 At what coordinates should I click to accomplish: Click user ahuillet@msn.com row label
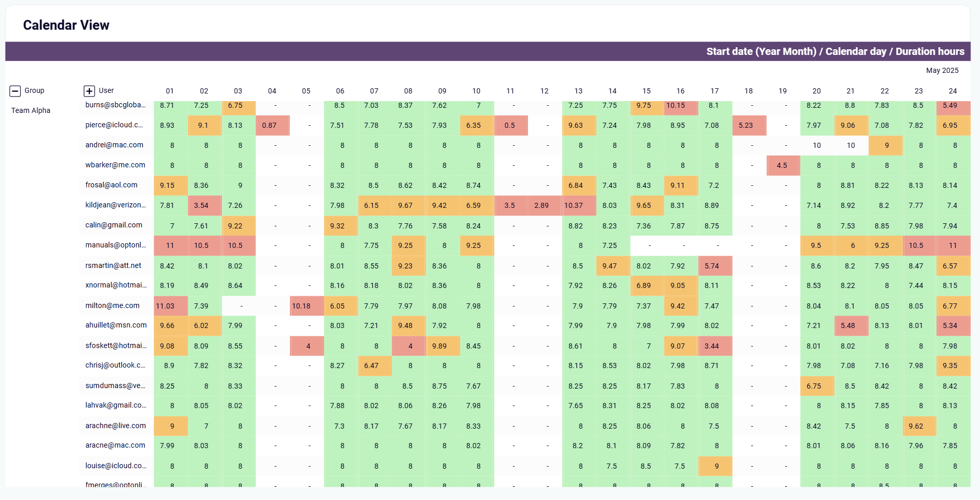116,325
